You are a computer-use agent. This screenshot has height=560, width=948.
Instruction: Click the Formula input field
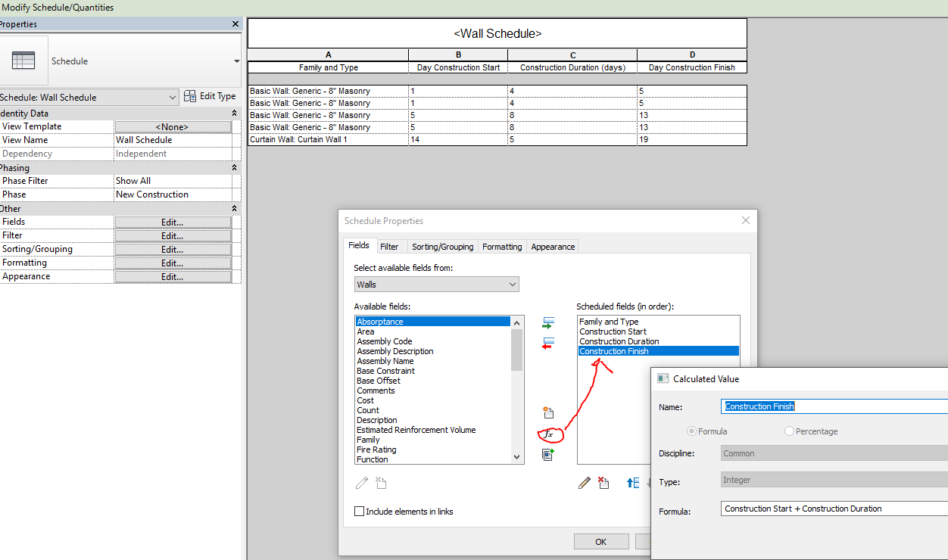point(825,508)
